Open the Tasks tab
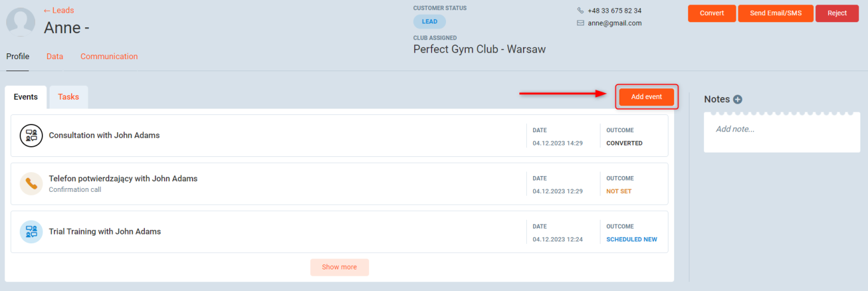The image size is (868, 291). pyautogui.click(x=69, y=97)
